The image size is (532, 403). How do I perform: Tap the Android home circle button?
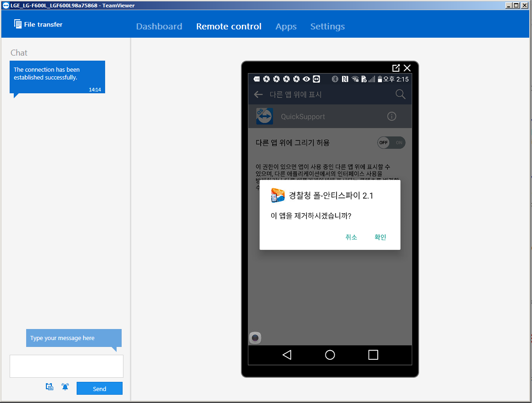tap(330, 355)
